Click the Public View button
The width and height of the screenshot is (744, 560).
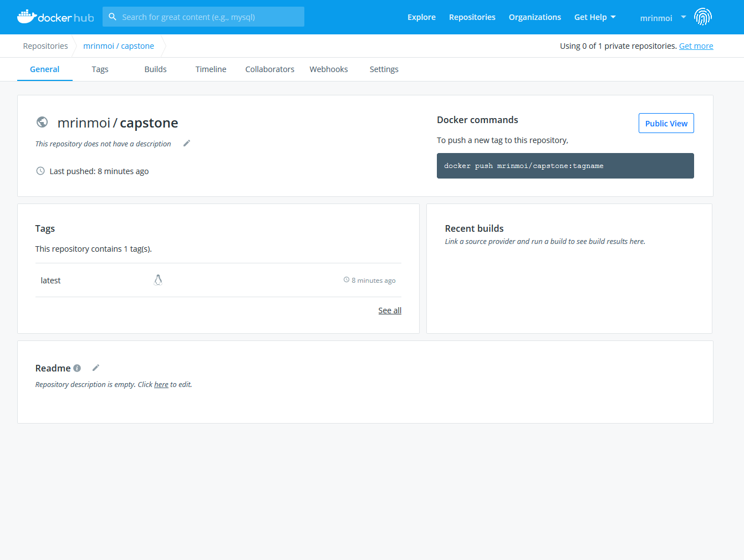click(666, 123)
